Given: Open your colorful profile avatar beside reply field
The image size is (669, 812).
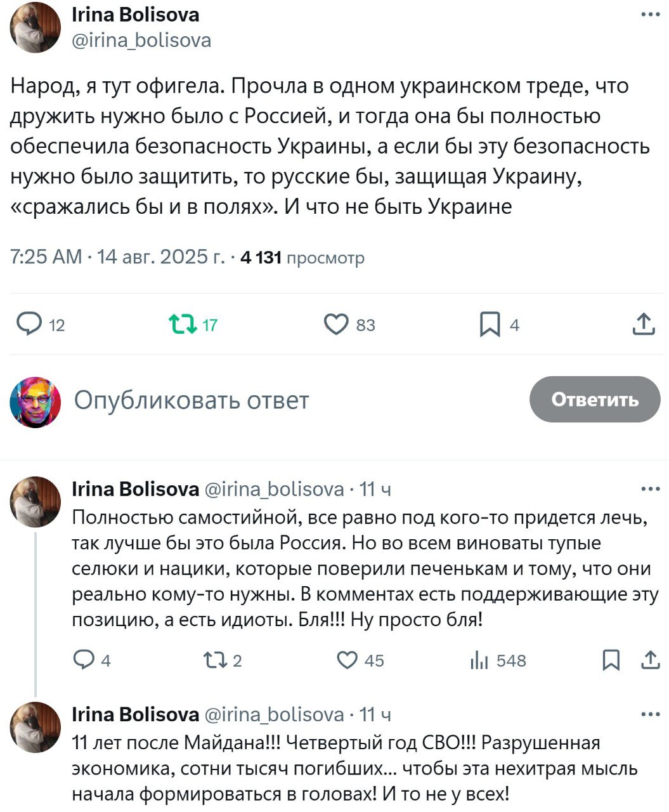Looking at the screenshot, I should point(36,402).
